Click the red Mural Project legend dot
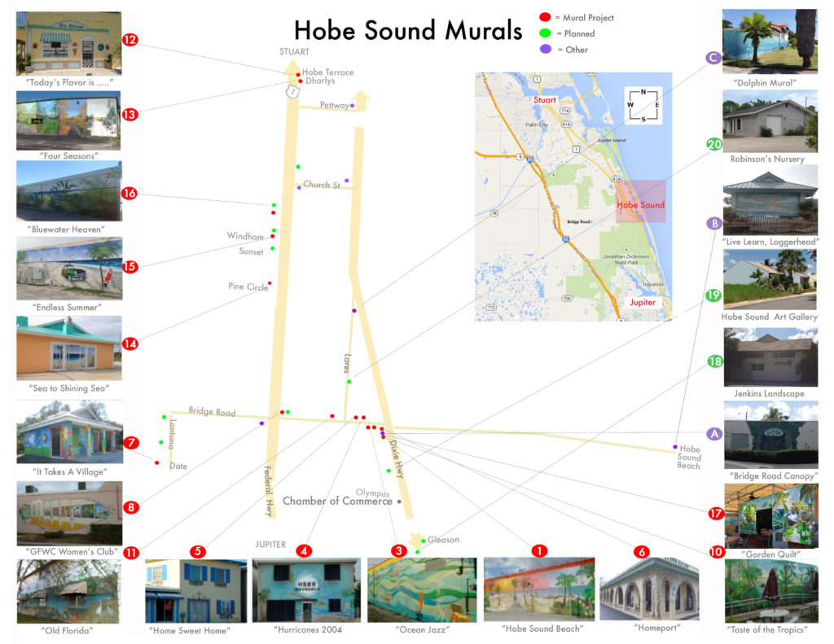The image size is (834, 644). point(544,18)
